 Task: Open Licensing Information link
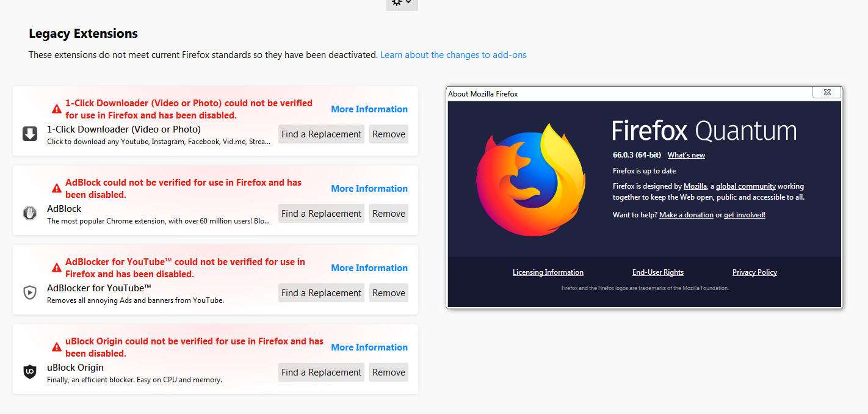point(548,272)
